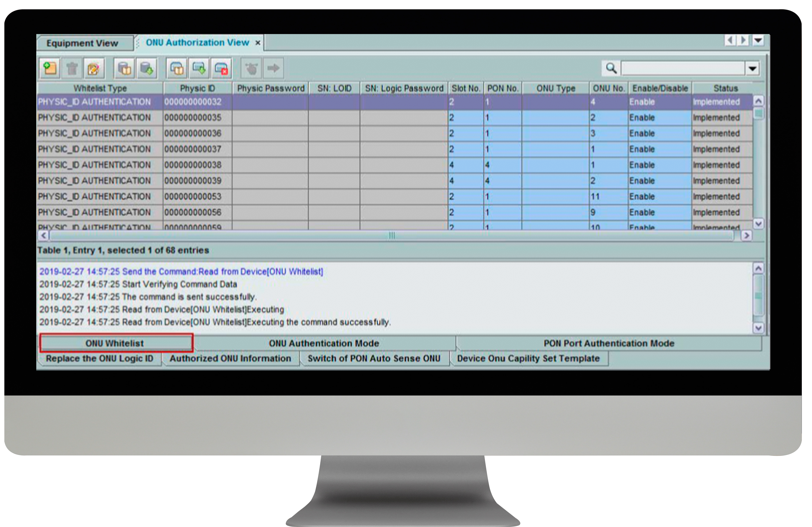The width and height of the screenshot is (812, 527).
Task: Click the PON No. column header
Action: point(503,88)
